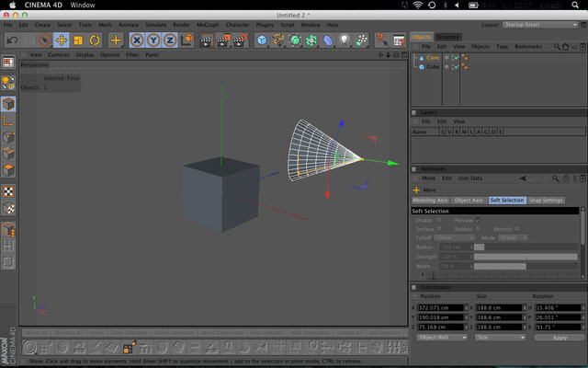588x368 pixels.
Task: Switch to the Structure tab
Action: [447, 37]
